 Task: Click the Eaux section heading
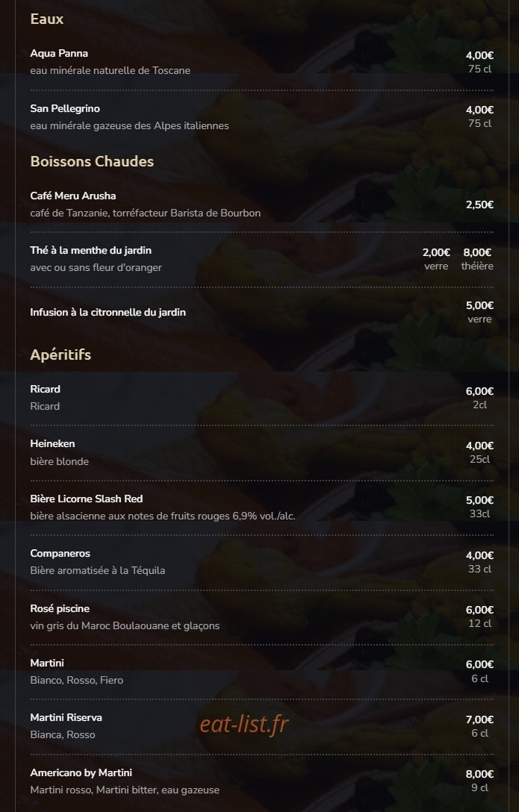click(46, 19)
